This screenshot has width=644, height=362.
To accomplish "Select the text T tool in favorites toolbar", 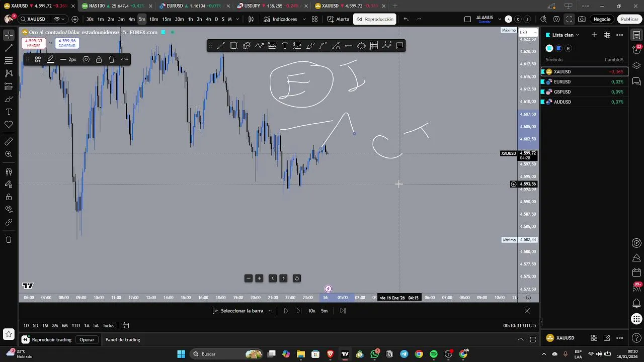I will [285, 46].
